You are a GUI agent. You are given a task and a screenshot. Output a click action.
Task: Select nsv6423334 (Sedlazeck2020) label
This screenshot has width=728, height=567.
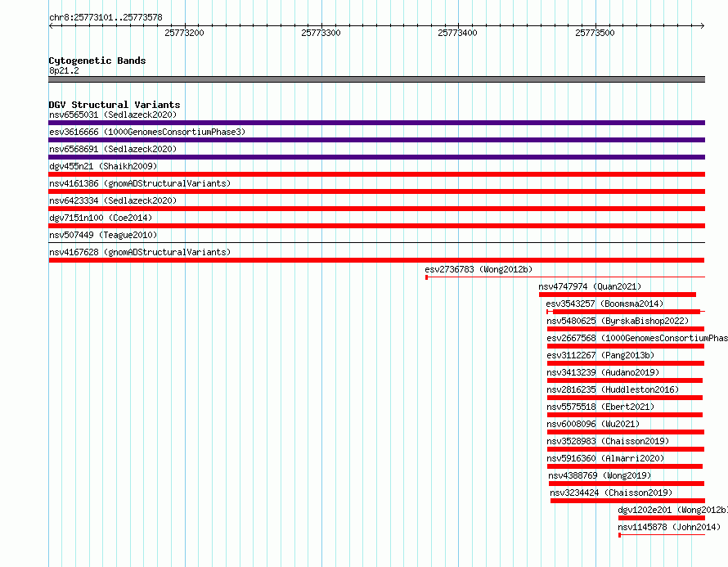(113, 200)
